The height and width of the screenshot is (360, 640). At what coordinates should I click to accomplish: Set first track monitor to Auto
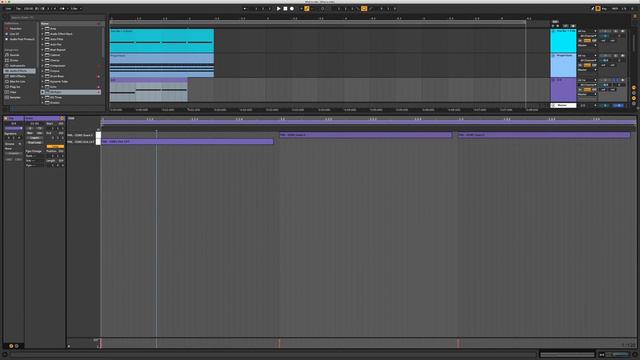587,41
